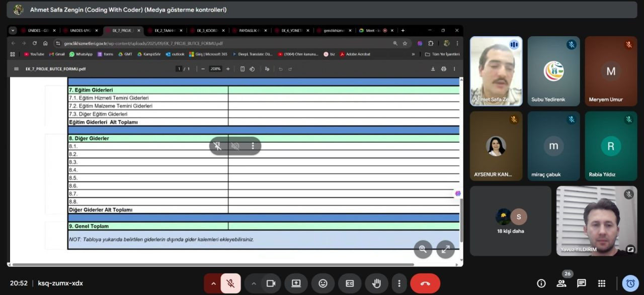The width and height of the screenshot is (644, 295).
Task: Toggle the camera on or off
Action: coord(271,283)
